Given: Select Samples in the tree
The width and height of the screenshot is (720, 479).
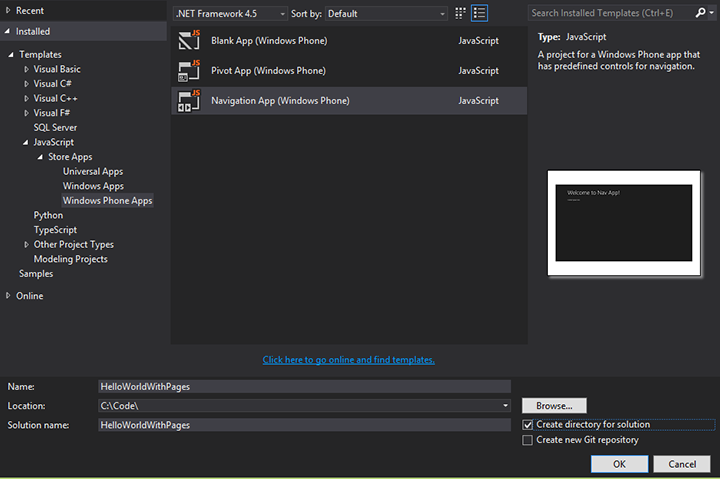Looking at the screenshot, I should [x=36, y=274].
